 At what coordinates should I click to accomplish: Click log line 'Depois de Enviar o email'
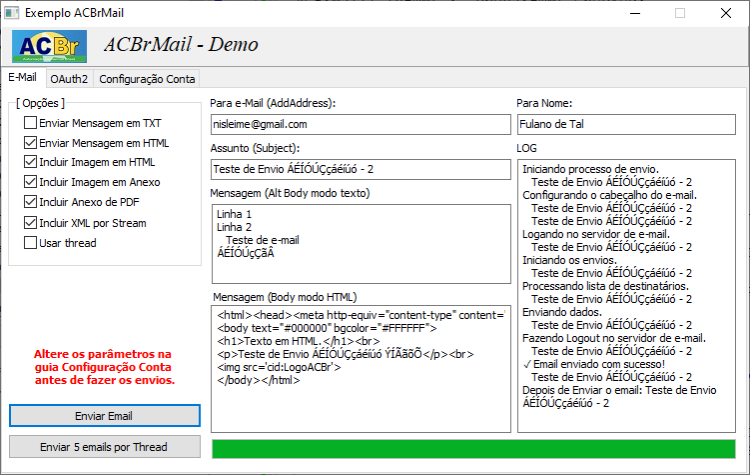pos(619,397)
